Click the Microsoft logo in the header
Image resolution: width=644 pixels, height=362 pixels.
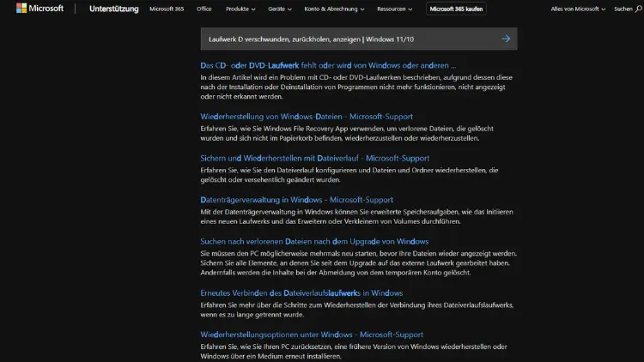click(39, 9)
